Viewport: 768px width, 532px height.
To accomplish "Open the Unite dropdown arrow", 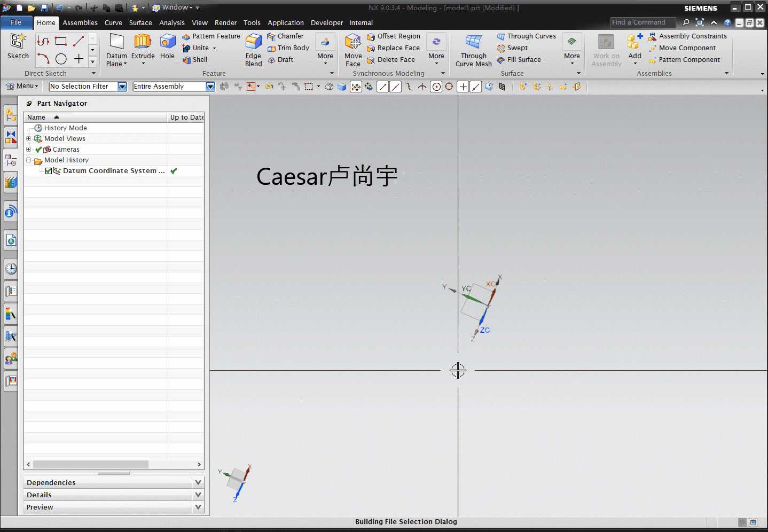I will [215, 48].
